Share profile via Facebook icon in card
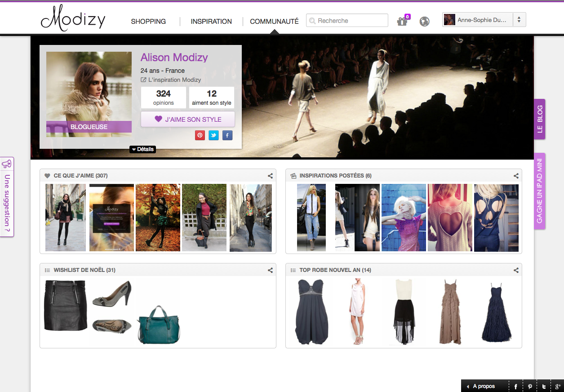The image size is (564, 392). coord(227,135)
